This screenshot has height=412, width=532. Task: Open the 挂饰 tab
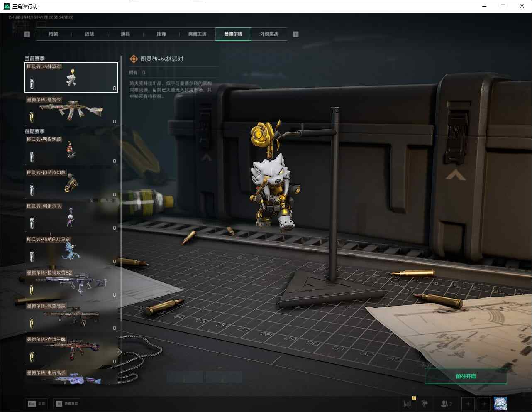[x=161, y=34]
